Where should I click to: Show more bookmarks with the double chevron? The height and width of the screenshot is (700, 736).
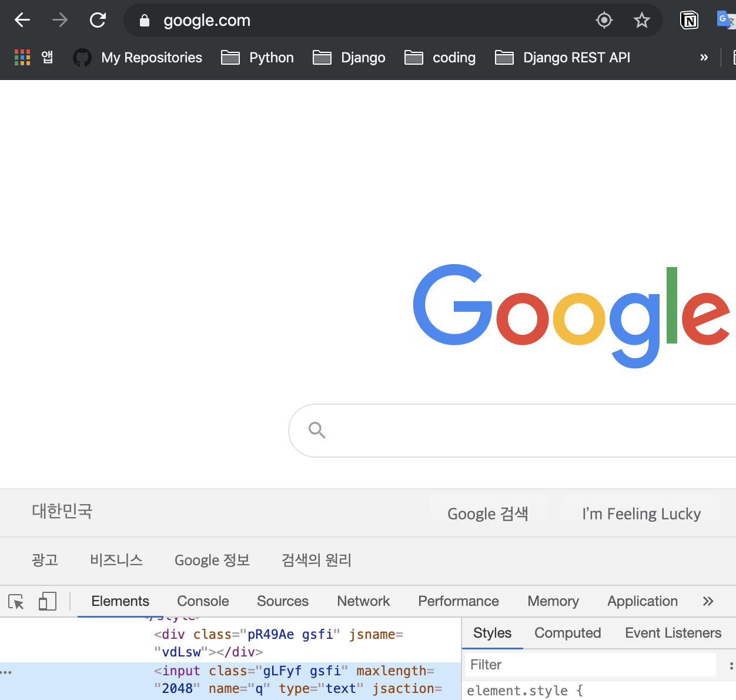(704, 57)
